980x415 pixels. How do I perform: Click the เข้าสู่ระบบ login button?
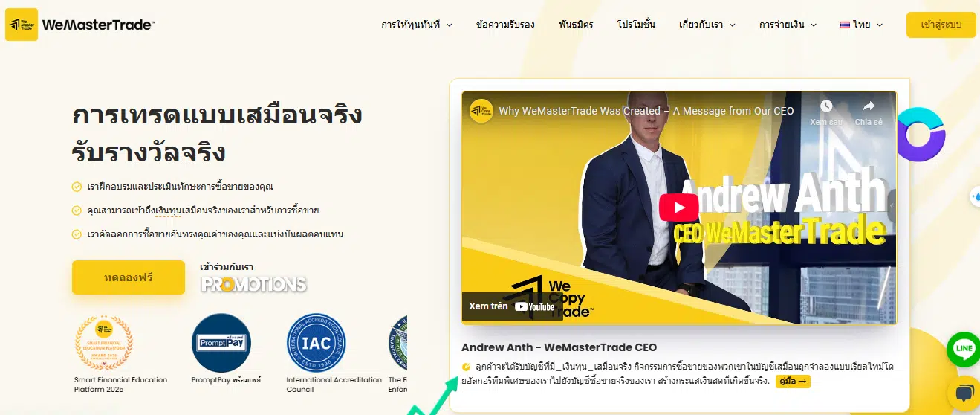[941, 25]
